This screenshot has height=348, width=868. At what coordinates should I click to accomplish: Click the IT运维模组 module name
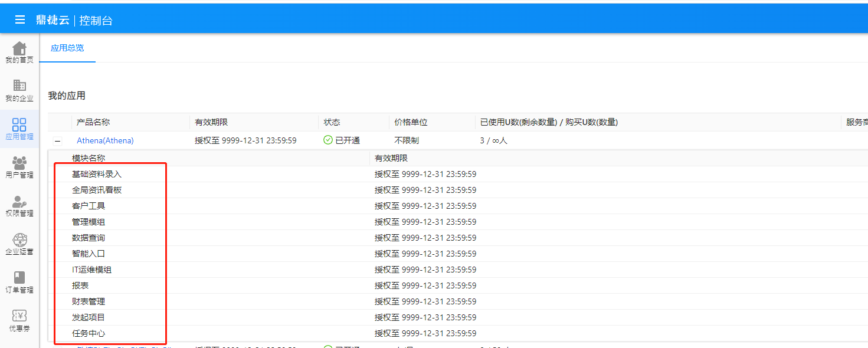click(x=91, y=270)
